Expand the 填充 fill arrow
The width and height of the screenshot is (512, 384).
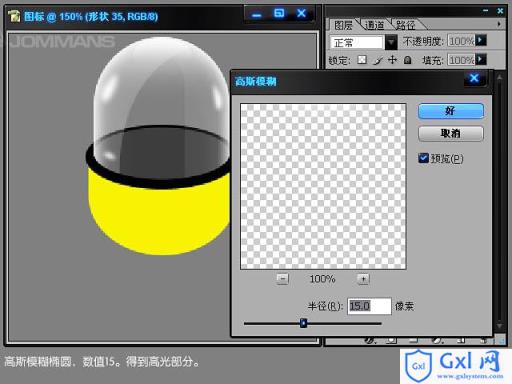tap(481, 59)
